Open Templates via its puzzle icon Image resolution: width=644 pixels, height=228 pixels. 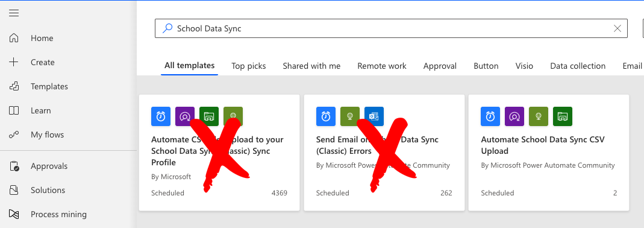[x=14, y=86]
